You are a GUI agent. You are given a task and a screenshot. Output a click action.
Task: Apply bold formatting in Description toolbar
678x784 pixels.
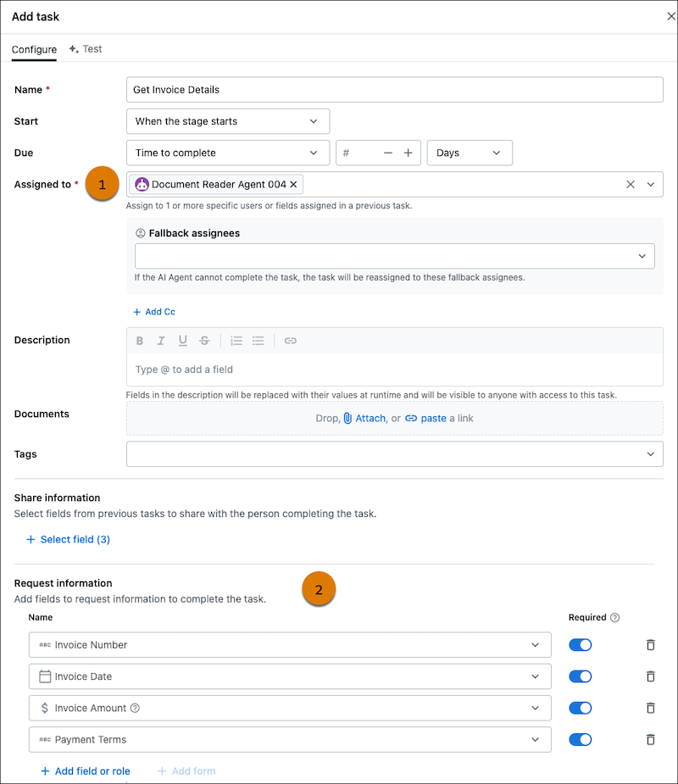click(140, 341)
